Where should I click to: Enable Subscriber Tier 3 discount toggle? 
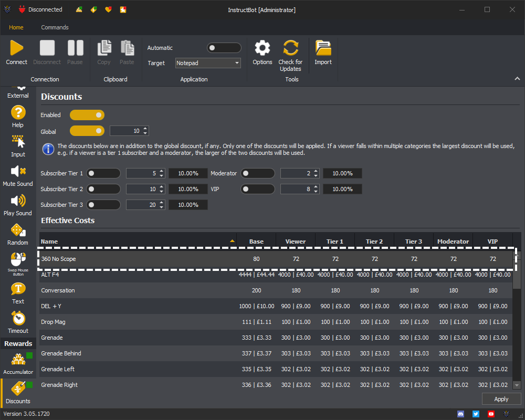click(x=103, y=205)
